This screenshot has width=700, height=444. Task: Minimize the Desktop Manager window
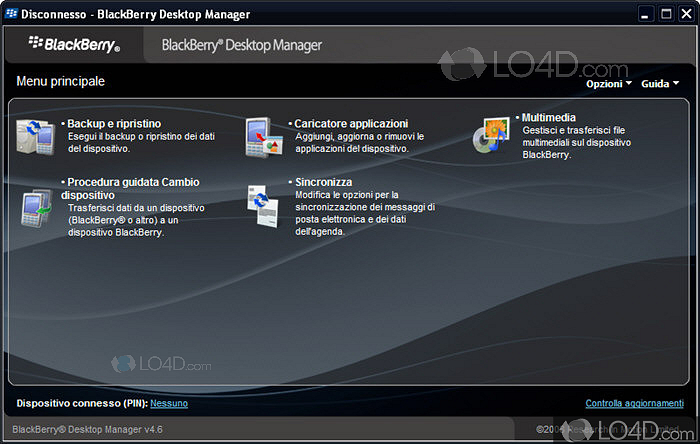645,14
